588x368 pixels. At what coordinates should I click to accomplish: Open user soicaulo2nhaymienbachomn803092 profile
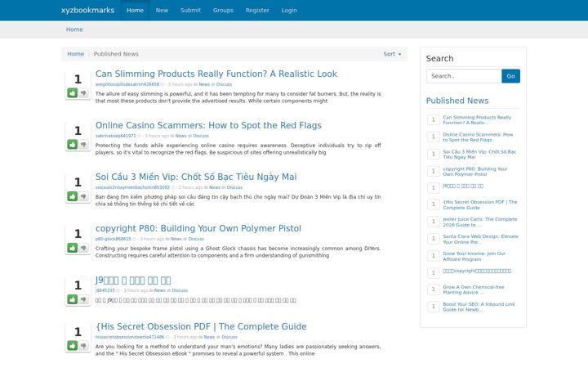click(132, 187)
